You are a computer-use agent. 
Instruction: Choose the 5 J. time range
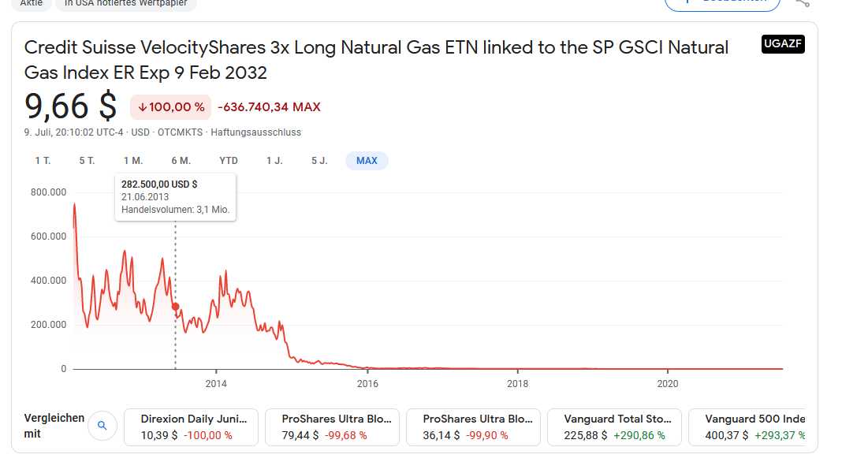click(319, 161)
